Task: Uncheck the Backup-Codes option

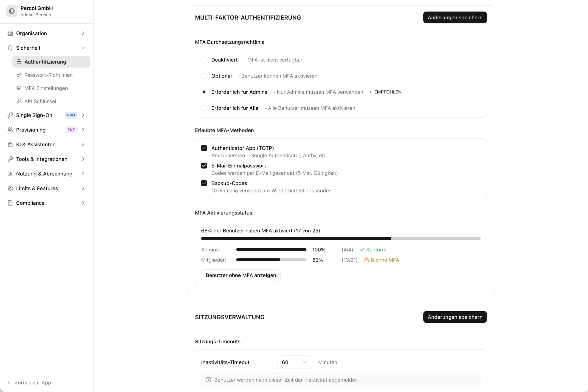Action: click(204, 183)
